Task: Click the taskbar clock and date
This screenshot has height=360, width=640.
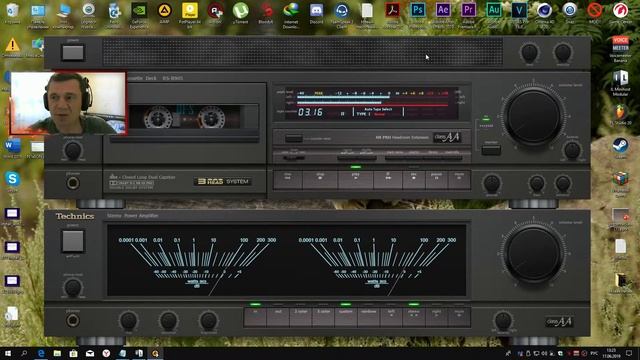Action: click(611, 353)
